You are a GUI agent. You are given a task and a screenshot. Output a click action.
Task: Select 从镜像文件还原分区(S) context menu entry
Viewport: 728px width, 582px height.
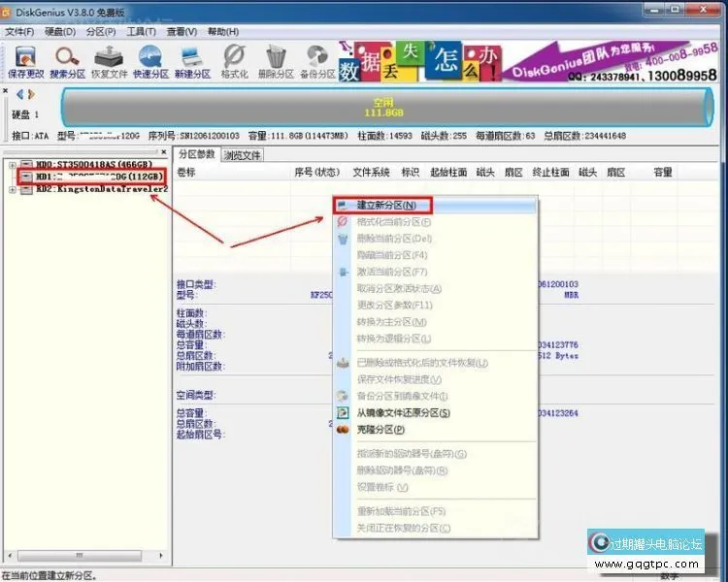click(403, 412)
